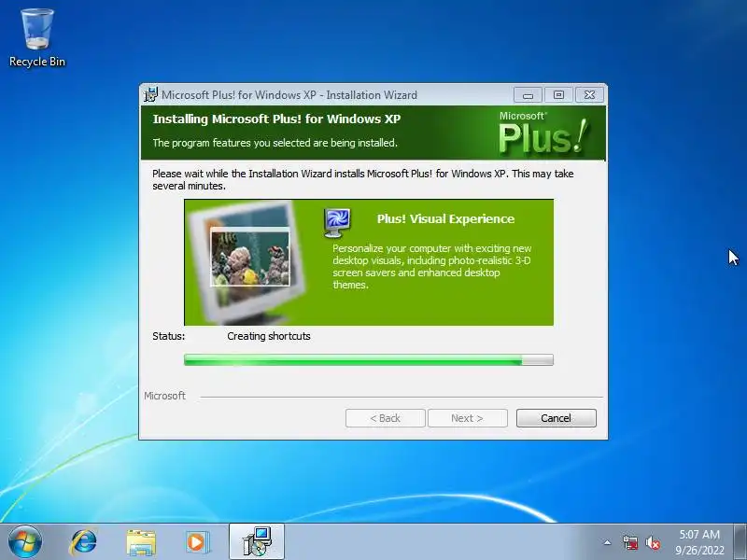Screen dimensions: 747x560
Task: Open the Windows Start menu orb
Action: (x=25, y=542)
